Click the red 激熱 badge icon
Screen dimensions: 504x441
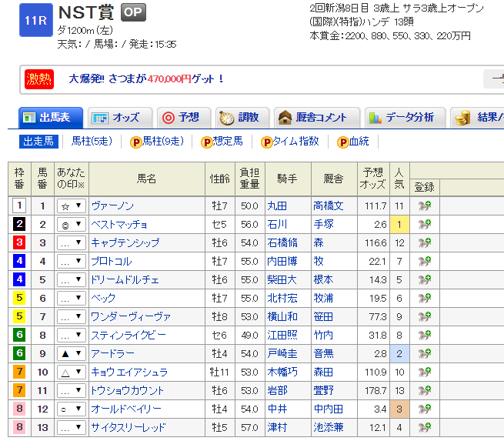(x=39, y=79)
